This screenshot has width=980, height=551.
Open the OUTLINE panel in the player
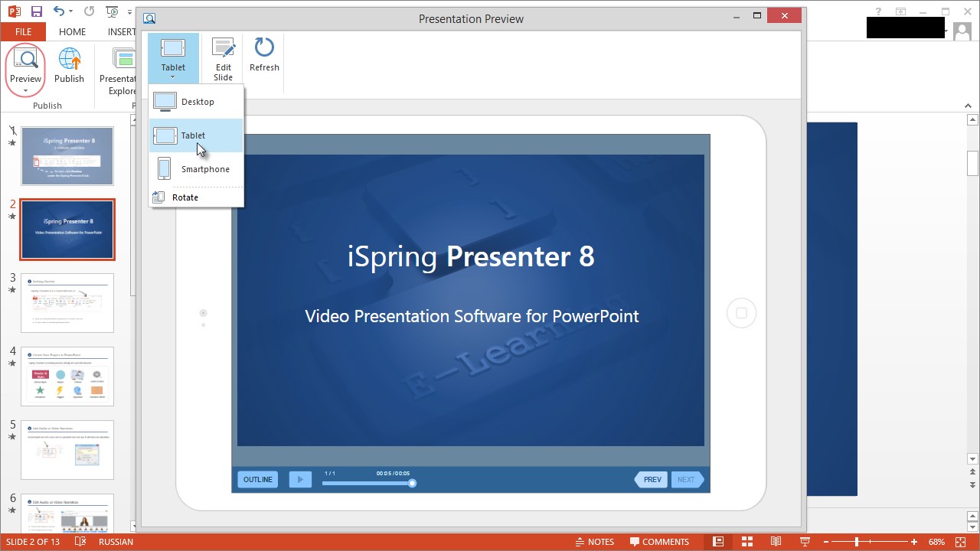click(258, 480)
